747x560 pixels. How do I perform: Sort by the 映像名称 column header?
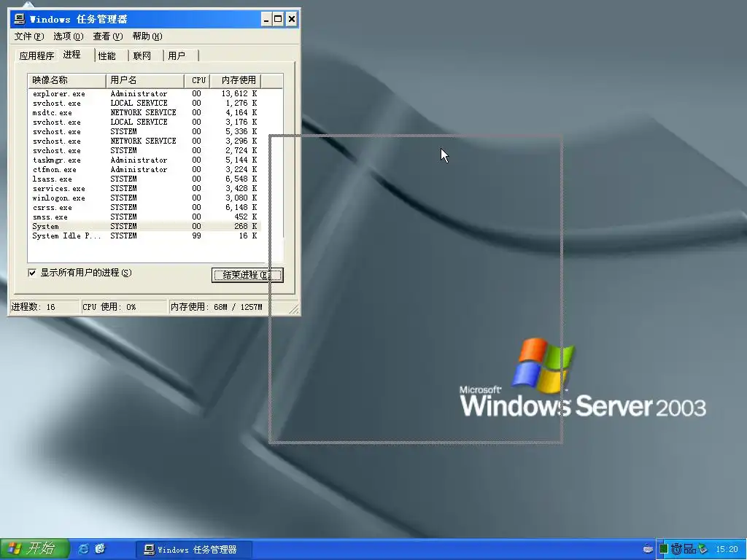(67, 80)
